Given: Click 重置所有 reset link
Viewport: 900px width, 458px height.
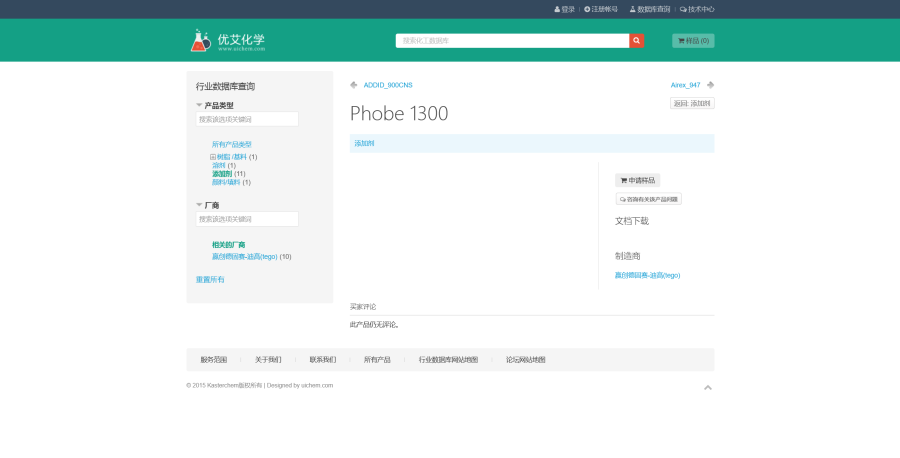Looking at the screenshot, I should pyautogui.click(x=210, y=280).
